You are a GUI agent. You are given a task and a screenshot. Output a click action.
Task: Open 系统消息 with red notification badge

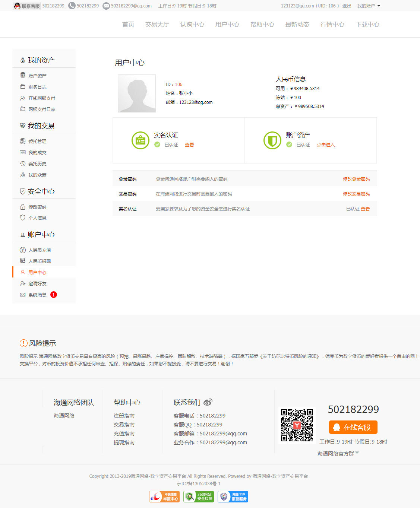coord(38,295)
